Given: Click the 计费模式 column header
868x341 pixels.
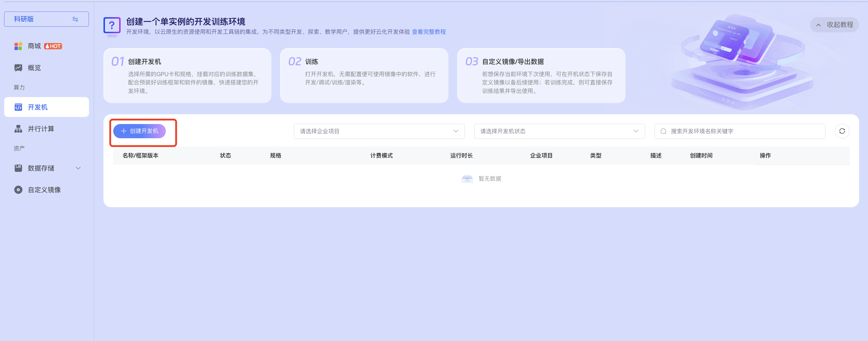Looking at the screenshot, I should tap(381, 155).
